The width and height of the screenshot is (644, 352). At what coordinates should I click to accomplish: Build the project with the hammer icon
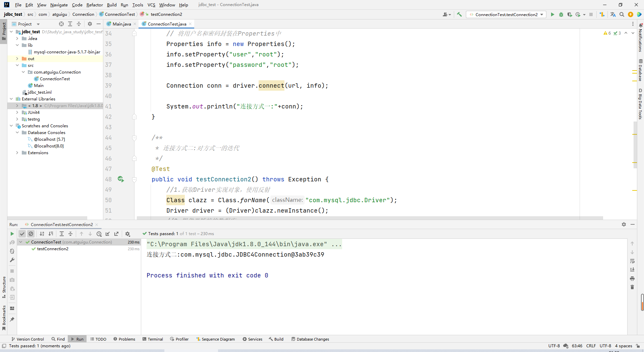pyautogui.click(x=460, y=14)
